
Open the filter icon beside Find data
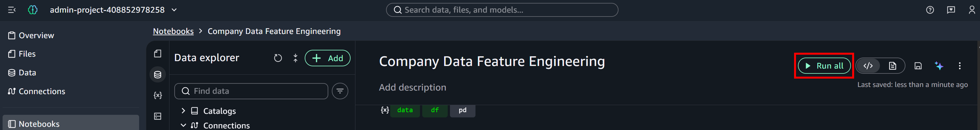coord(340,91)
